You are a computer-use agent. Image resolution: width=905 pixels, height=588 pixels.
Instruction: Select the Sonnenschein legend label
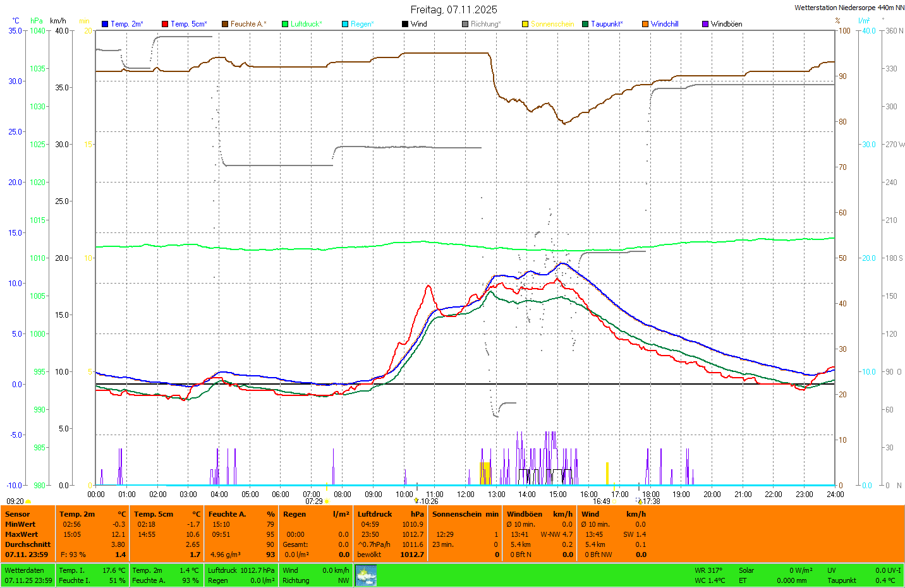click(x=552, y=24)
